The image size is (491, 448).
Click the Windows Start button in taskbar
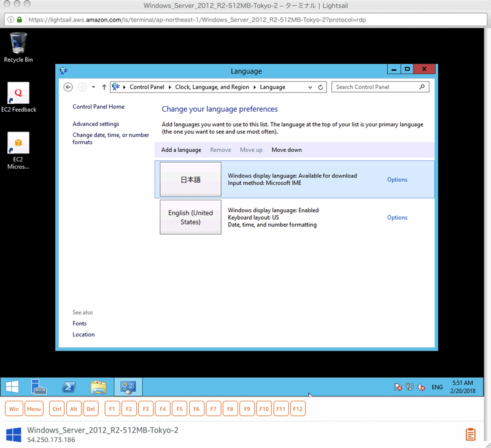[x=12, y=387]
